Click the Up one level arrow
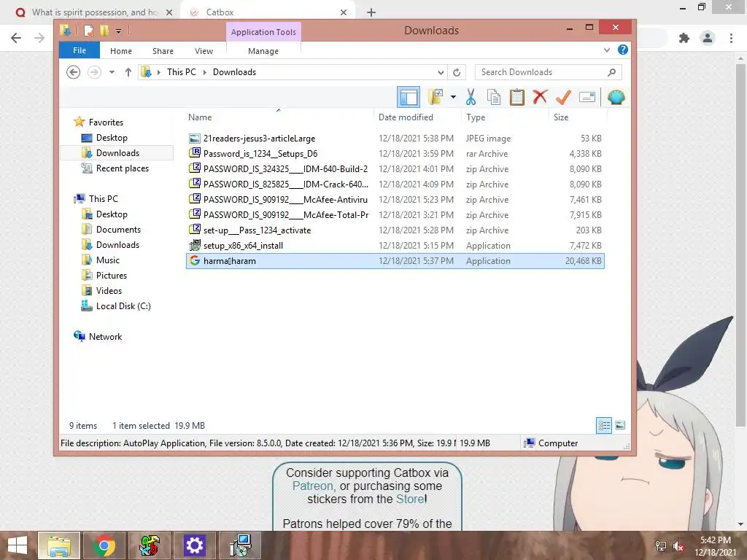 [128, 72]
